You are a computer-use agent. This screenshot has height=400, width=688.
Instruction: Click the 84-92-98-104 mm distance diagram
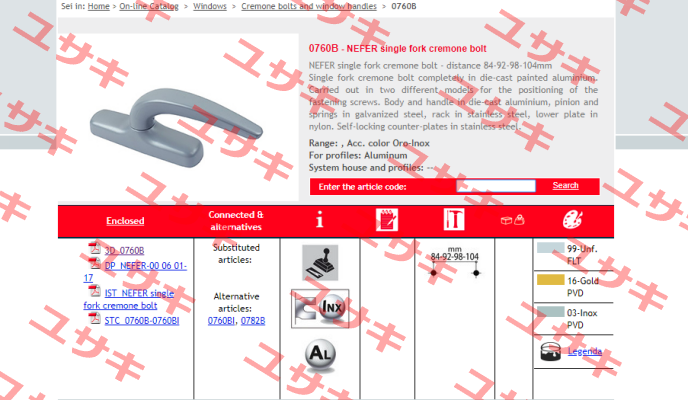[x=455, y=262]
